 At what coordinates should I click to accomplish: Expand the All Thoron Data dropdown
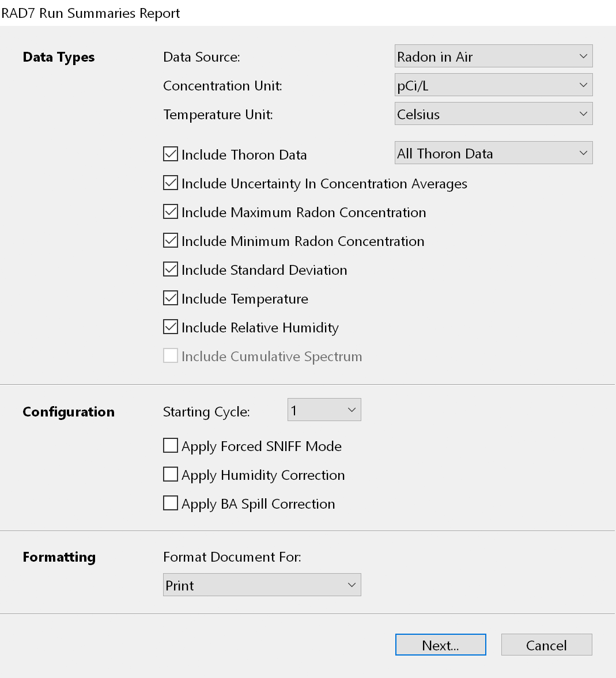click(x=493, y=153)
